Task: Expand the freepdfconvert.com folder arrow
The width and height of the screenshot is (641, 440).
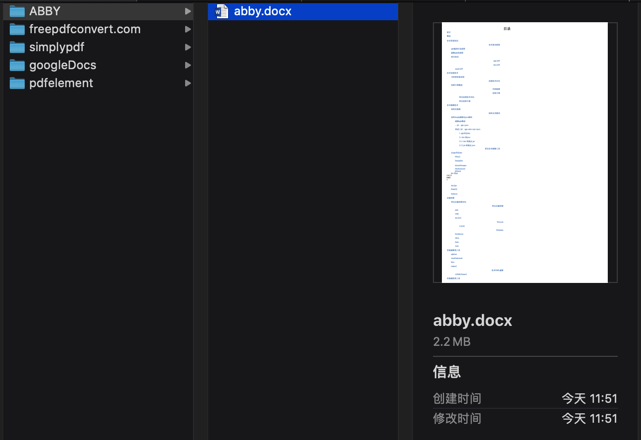Action: tap(188, 29)
